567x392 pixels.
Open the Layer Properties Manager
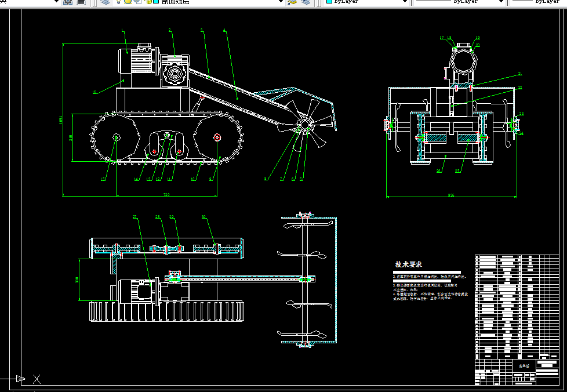point(104,2)
